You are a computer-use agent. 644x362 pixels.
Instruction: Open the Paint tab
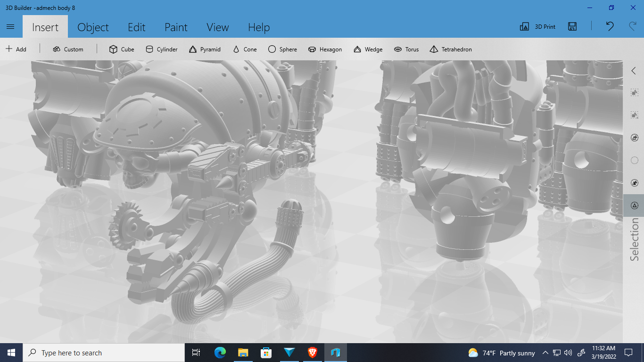[x=176, y=27]
